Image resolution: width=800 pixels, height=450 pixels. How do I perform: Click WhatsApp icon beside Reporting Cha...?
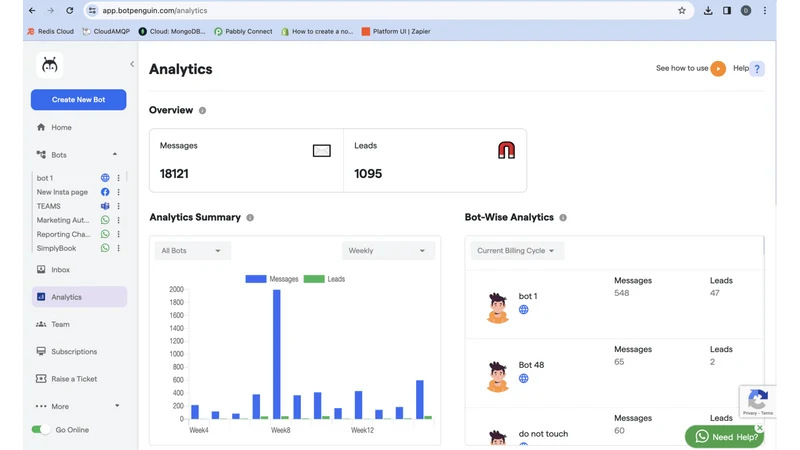(x=105, y=234)
